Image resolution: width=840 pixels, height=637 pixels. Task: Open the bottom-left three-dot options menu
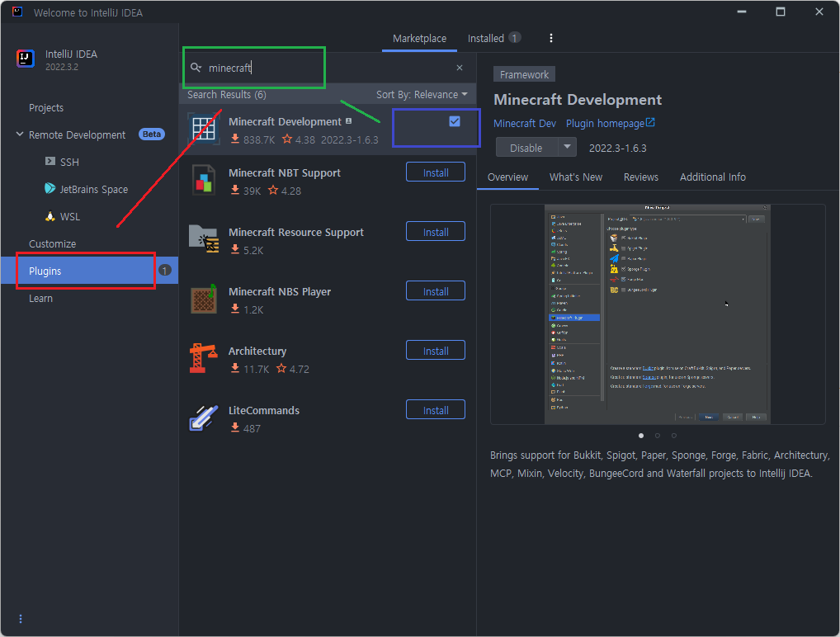[21, 619]
